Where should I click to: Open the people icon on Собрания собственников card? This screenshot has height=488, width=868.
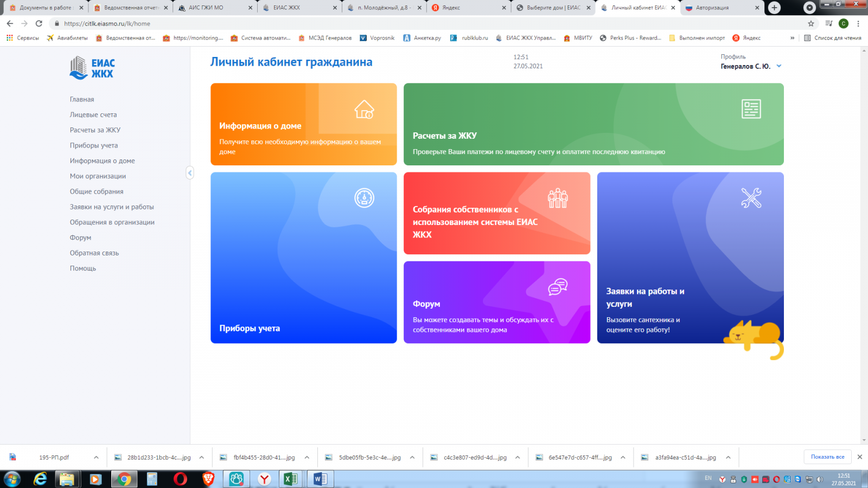tap(558, 198)
